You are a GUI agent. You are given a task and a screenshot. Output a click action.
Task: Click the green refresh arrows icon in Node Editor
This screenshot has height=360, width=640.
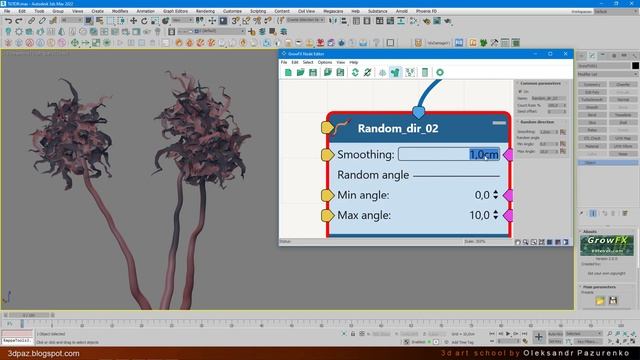355,72
